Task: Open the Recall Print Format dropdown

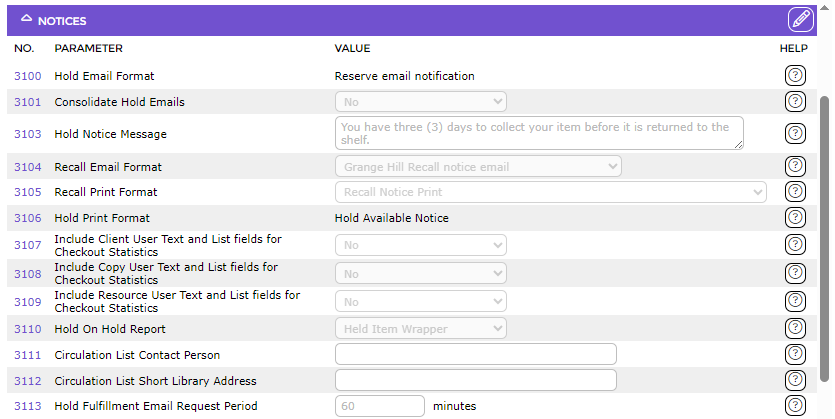Action: (x=551, y=192)
